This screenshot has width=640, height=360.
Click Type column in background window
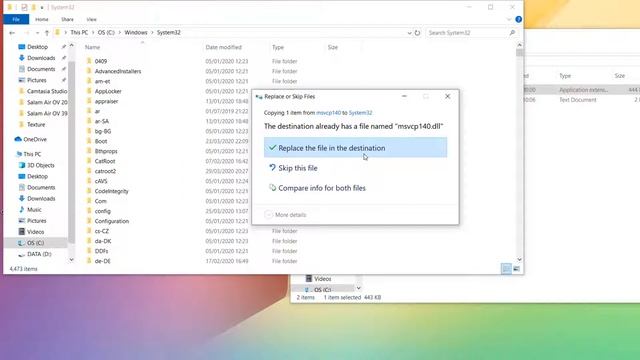pyautogui.click(x=565, y=76)
